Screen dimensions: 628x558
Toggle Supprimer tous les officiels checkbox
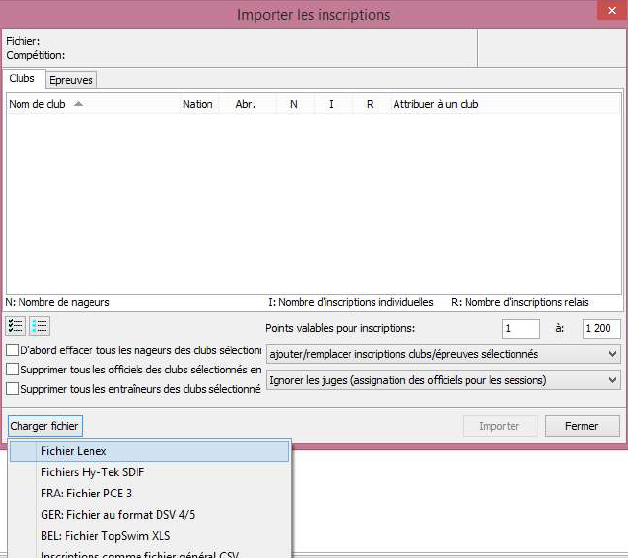pos(12,370)
